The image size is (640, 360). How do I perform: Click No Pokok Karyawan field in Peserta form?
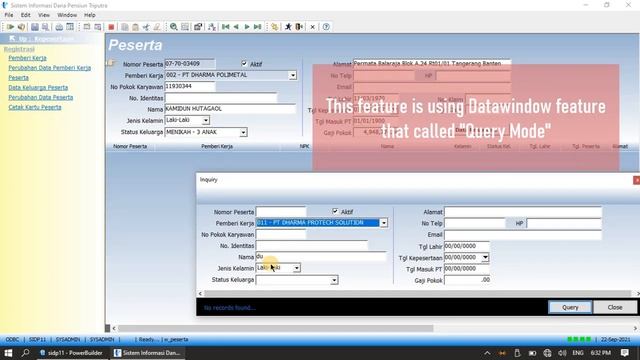190,87
